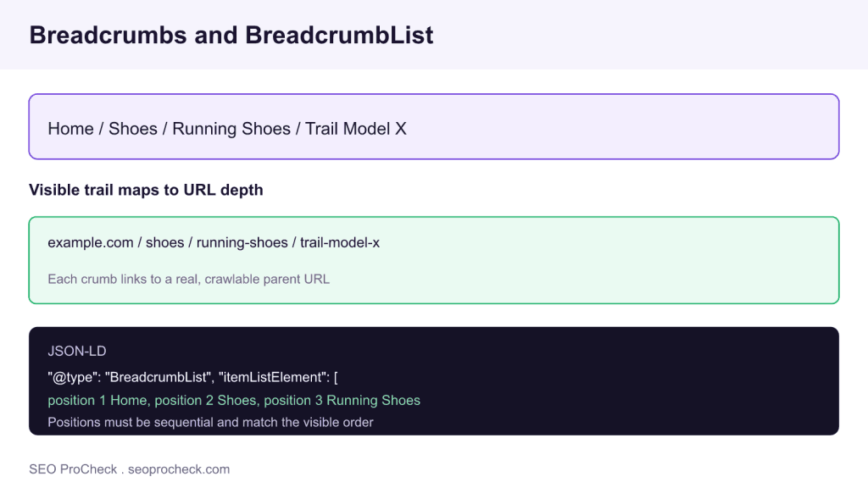Click example.com in the URL path
868x488 pixels.
90,242
